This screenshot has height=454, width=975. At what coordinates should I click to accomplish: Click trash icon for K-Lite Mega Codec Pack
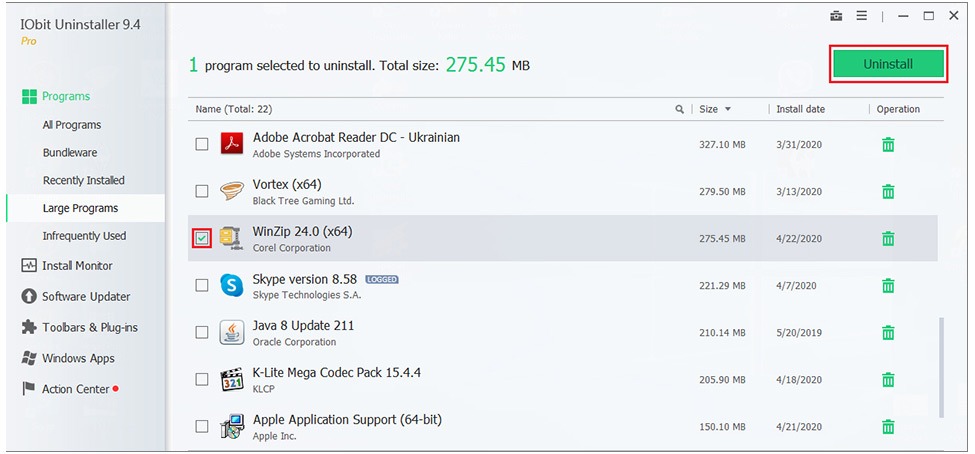click(888, 379)
